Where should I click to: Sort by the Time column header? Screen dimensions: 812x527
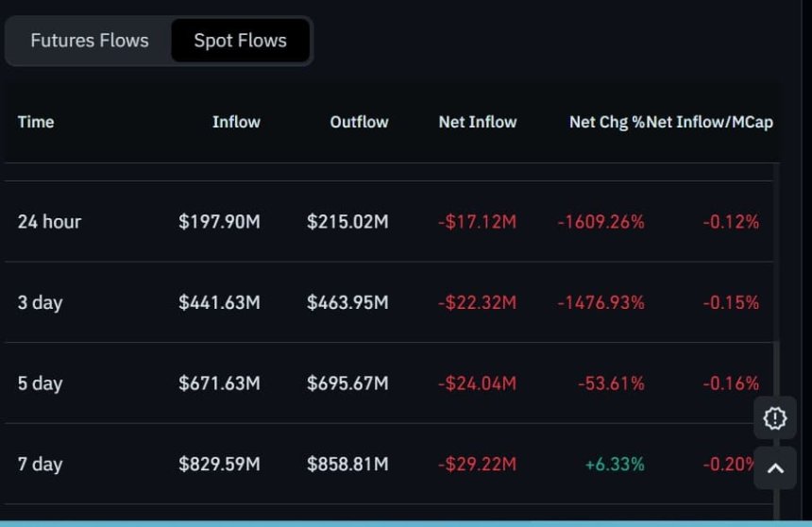tap(36, 122)
